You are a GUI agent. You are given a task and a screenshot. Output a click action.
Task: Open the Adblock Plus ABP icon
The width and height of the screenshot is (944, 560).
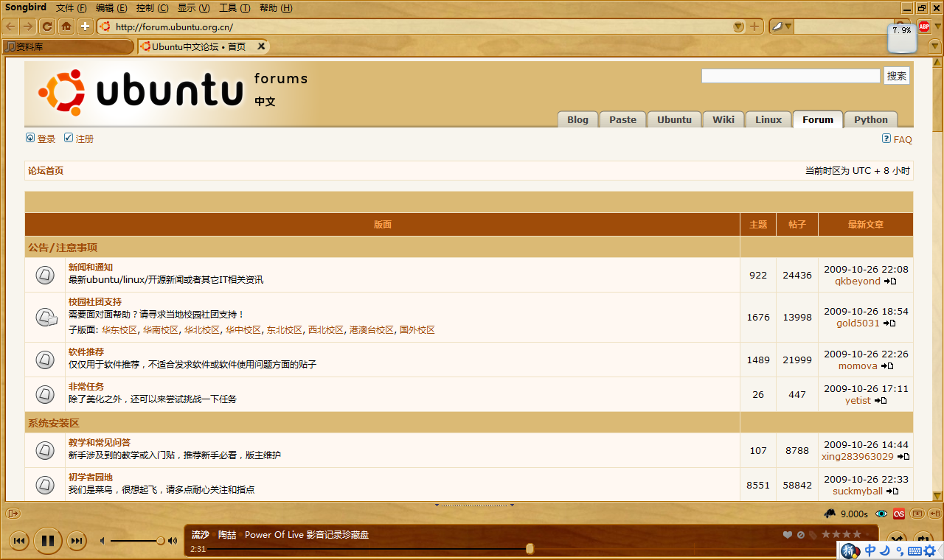(x=923, y=27)
